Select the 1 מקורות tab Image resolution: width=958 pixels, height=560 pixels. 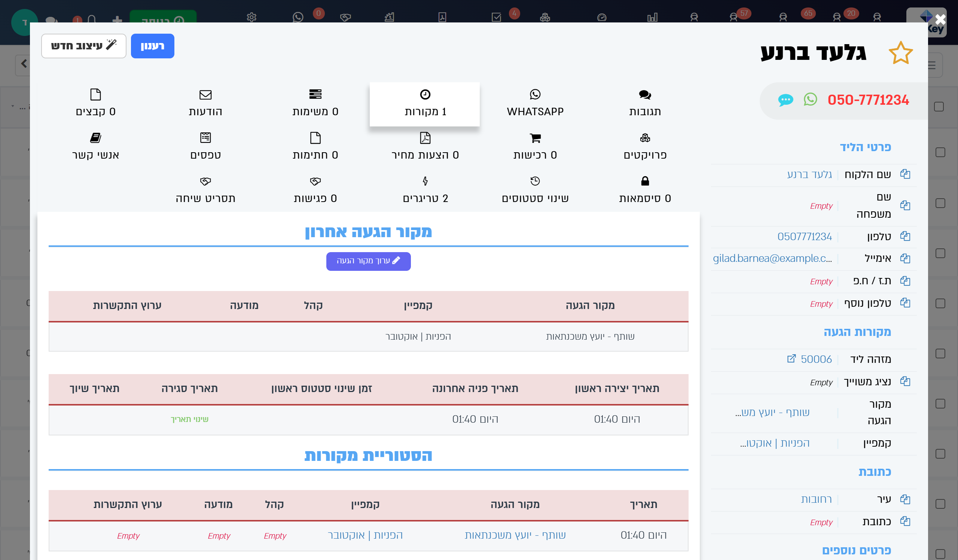(x=425, y=104)
